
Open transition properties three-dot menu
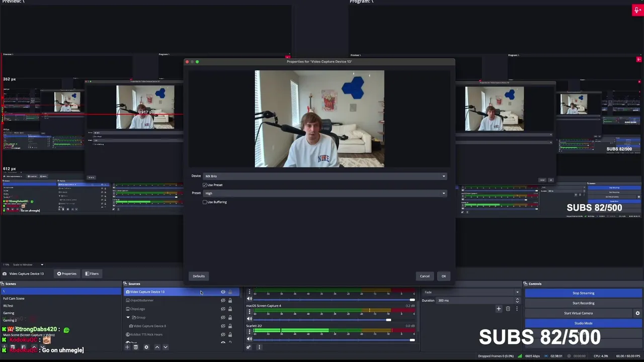(517, 309)
